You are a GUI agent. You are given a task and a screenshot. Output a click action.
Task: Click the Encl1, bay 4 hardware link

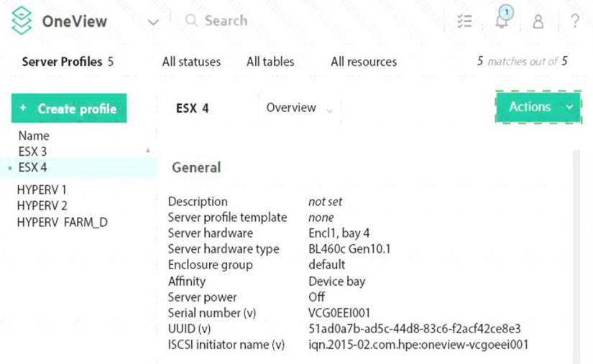[339, 233]
